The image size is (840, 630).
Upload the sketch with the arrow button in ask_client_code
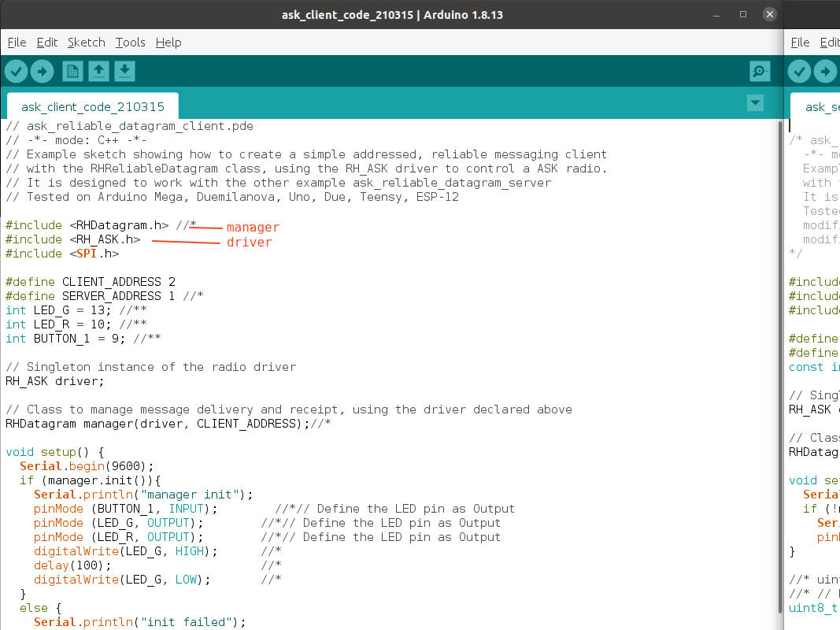click(x=42, y=71)
